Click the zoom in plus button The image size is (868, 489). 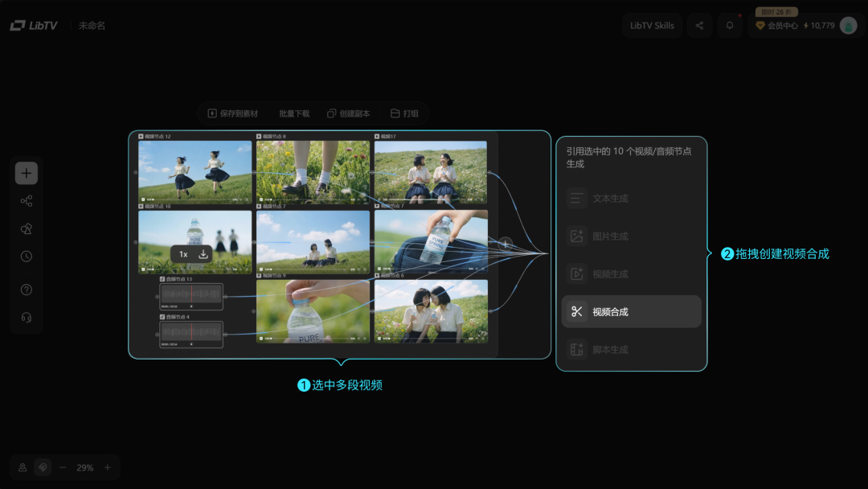(108, 467)
